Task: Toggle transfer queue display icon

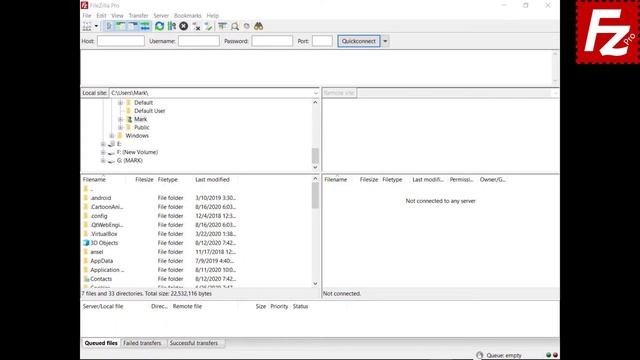Action: click(145, 26)
